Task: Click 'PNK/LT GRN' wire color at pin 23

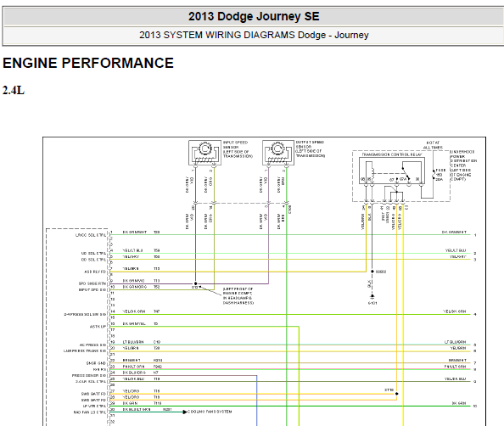Action: 133,367
